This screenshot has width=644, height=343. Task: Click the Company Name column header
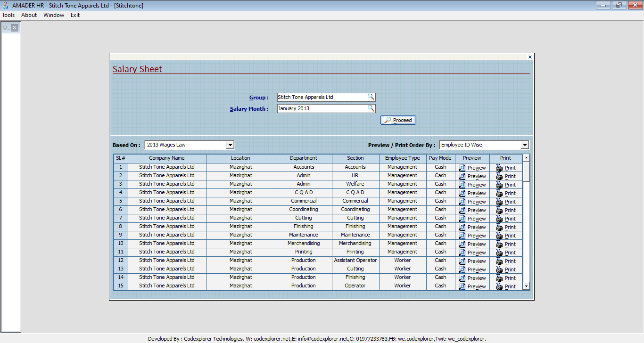[x=167, y=158]
